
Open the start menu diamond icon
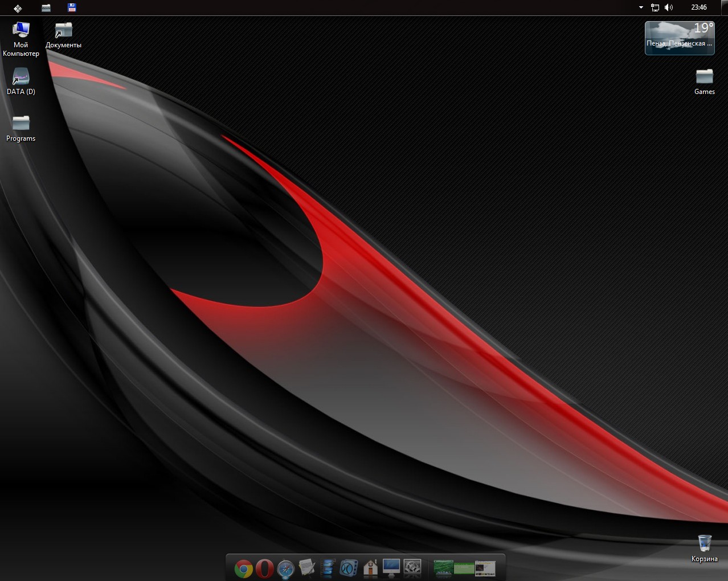coord(18,8)
